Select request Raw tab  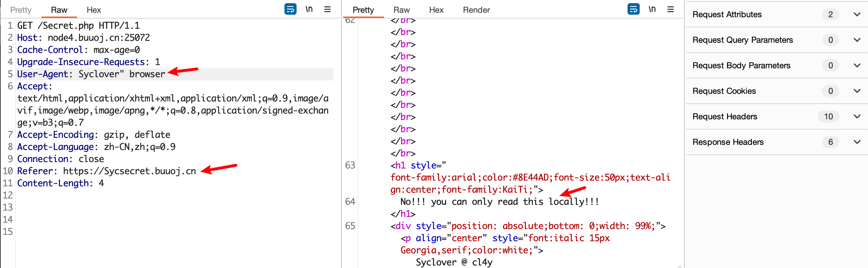59,10
